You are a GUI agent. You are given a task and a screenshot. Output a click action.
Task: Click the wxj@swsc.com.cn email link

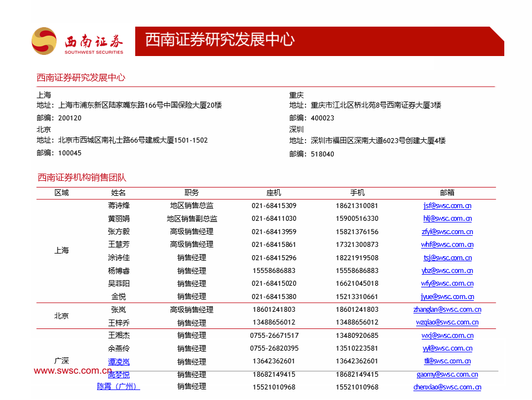tap(447, 336)
